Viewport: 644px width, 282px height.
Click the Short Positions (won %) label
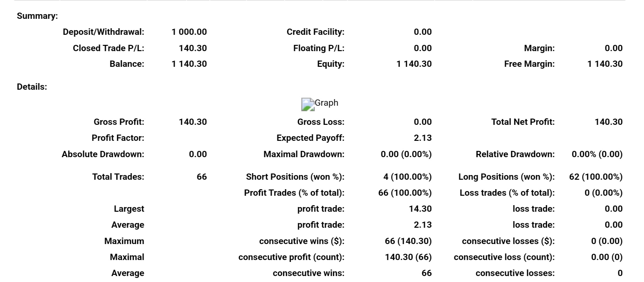295,177
